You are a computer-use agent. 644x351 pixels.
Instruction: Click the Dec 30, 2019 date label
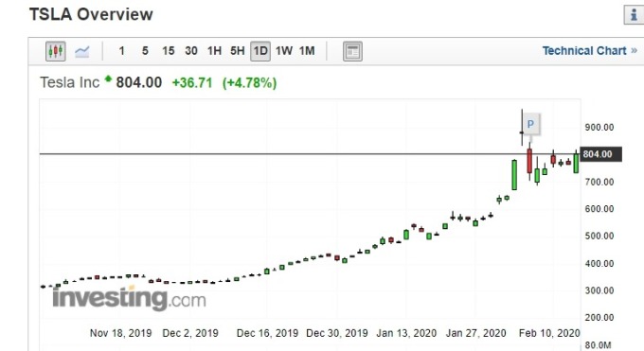pyautogui.click(x=337, y=333)
